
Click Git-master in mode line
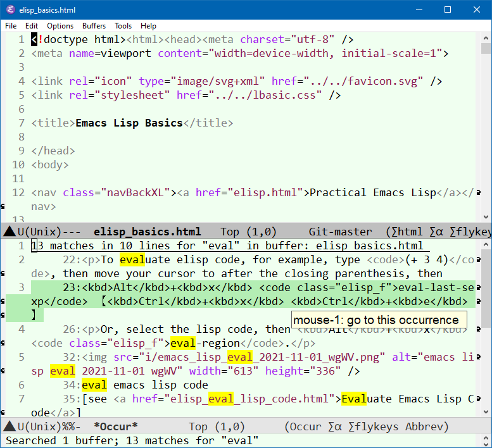[341, 232]
